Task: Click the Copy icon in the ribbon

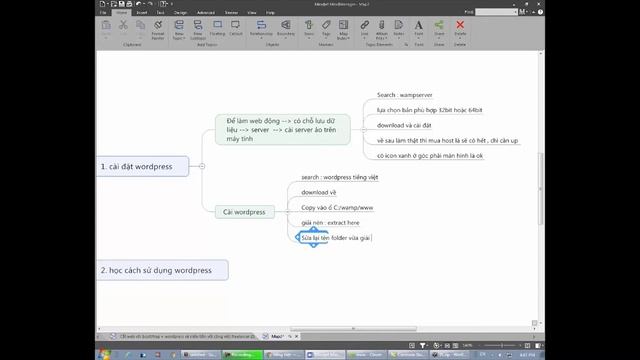Action: click(x=140, y=25)
